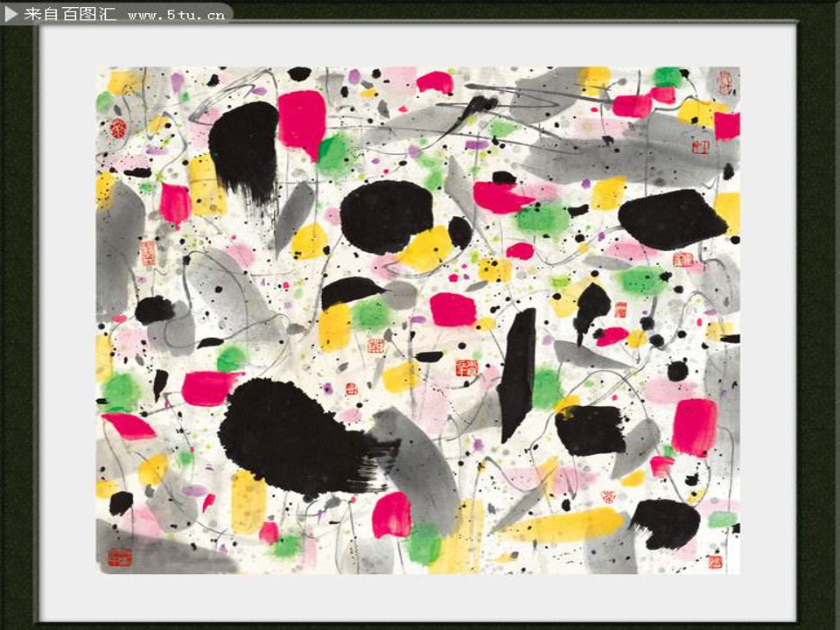This screenshot has height=630, width=840.
Task: Click the www.5tu.cn link text
Action: tap(176, 15)
